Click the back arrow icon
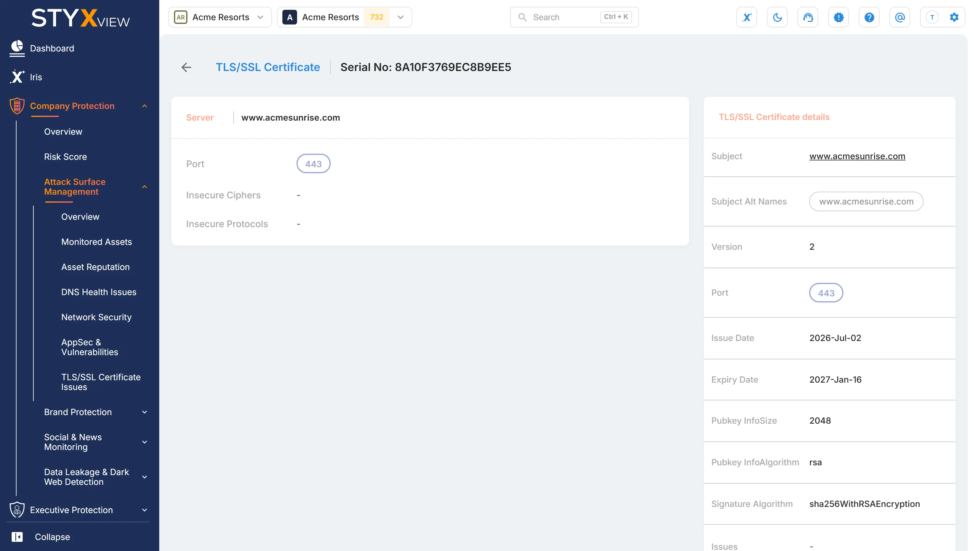 click(x=186, y=67)
